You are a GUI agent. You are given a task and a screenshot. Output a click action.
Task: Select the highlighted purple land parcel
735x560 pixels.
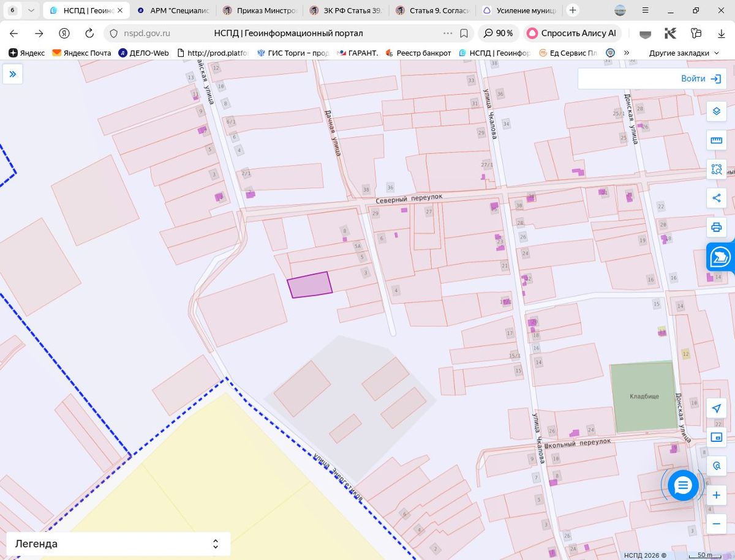[x=310, y=285]
